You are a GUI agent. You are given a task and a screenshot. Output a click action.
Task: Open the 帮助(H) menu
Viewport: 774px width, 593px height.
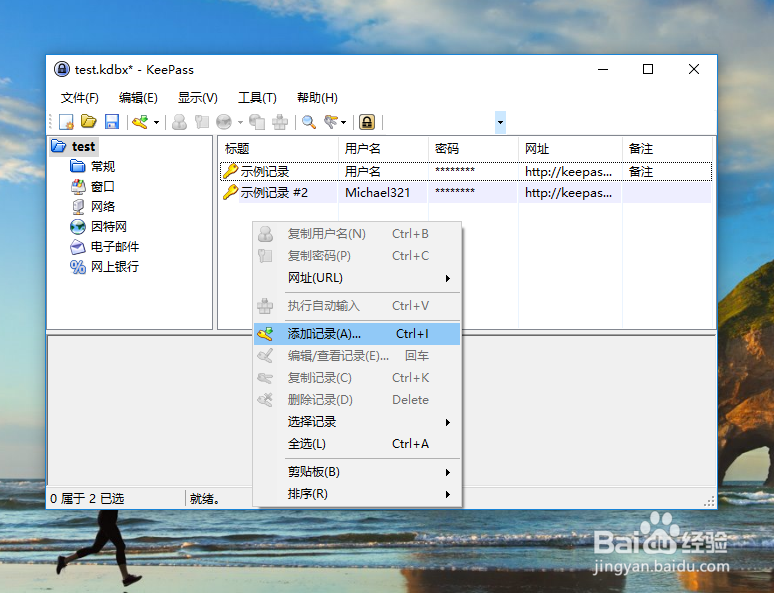click(317, 98)
